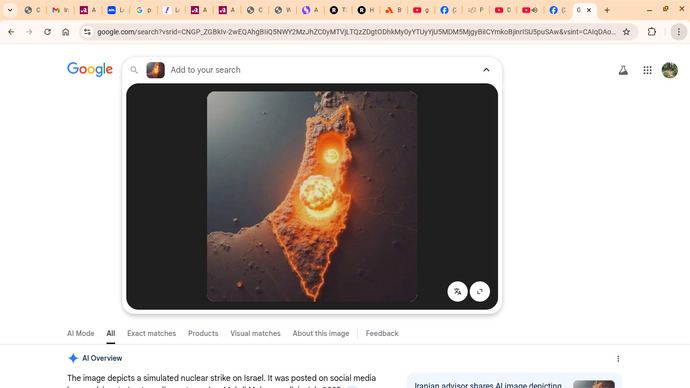Click the uploaded map explosion image
Screen dimensions: 690x388
tap(312, 196)
